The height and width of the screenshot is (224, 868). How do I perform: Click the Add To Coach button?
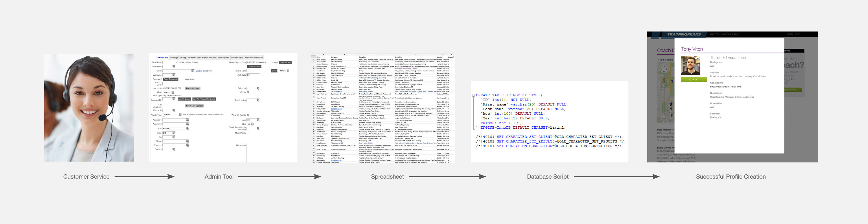(x=185, y=99)
